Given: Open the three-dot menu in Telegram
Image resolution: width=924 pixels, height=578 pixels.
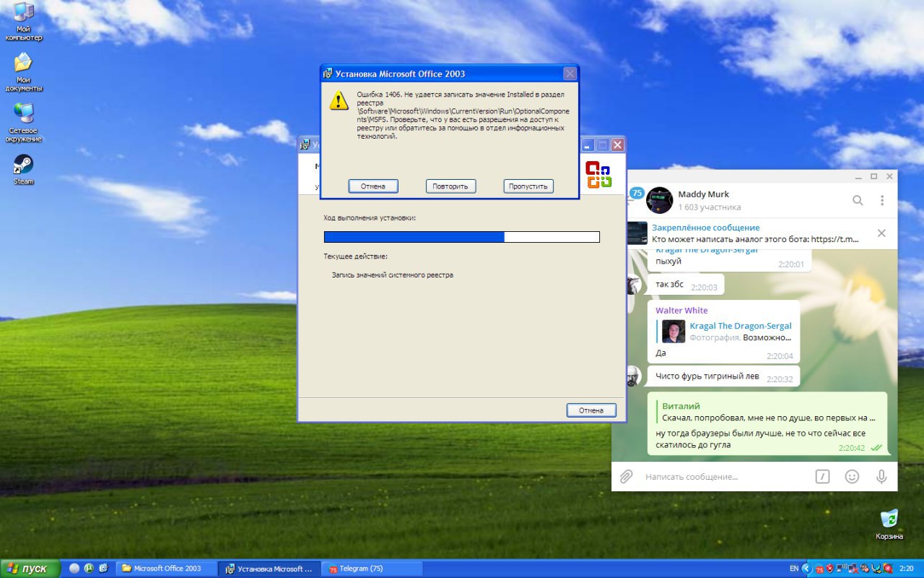Looking at the screenshot, I should (882, 200).
